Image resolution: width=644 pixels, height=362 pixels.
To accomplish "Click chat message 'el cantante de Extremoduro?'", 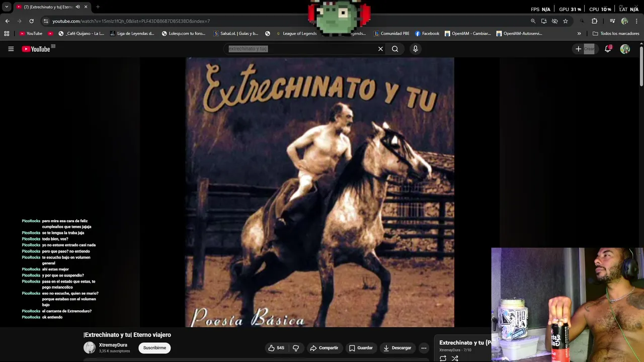I will 67,311.
